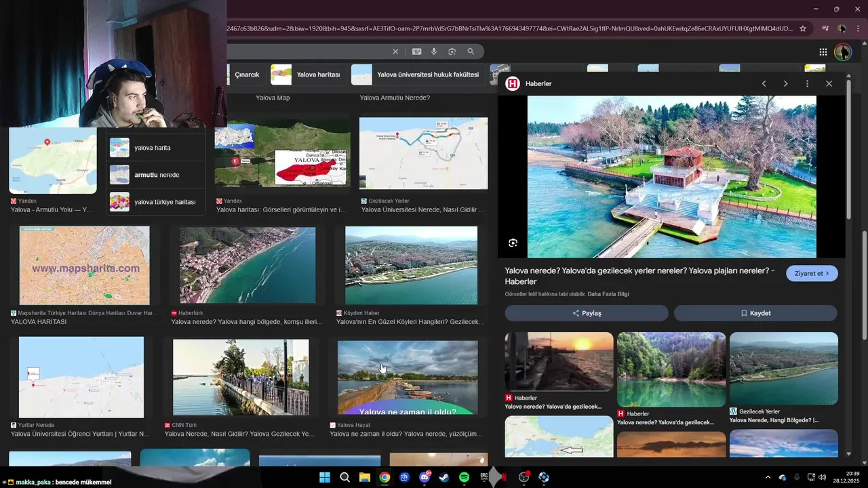
Task: Click preview panel vertical scrollbar
Action: (848, 149)
